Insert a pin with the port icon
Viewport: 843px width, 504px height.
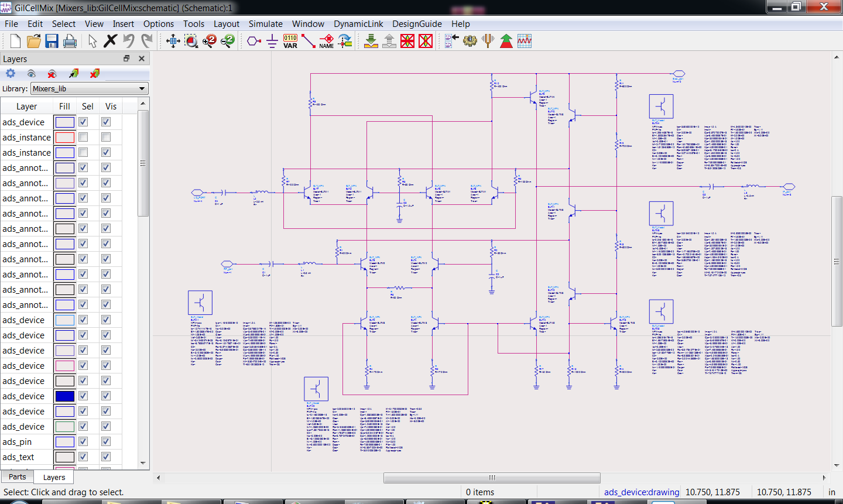pyautogui.click(x=253, y=41)
